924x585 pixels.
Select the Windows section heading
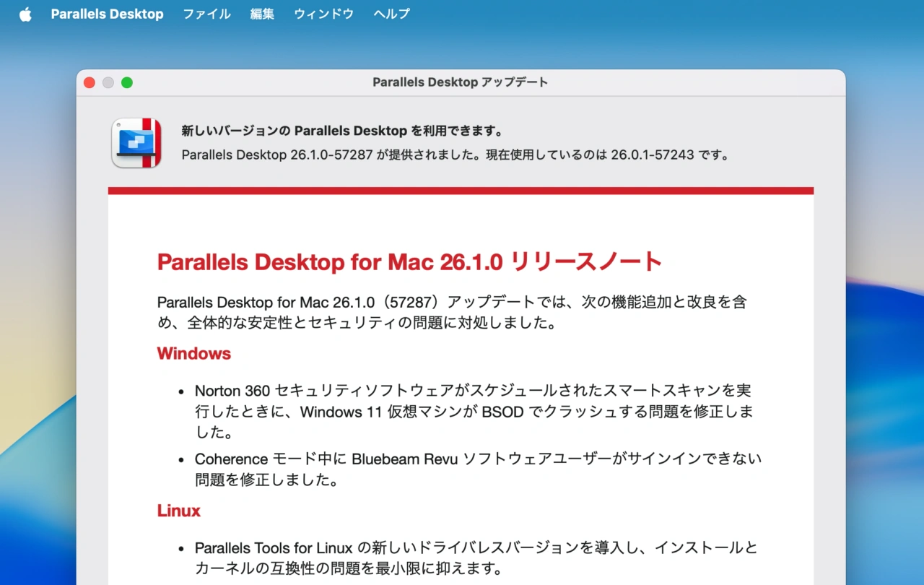pyautogui.click(x=193, y=353)
